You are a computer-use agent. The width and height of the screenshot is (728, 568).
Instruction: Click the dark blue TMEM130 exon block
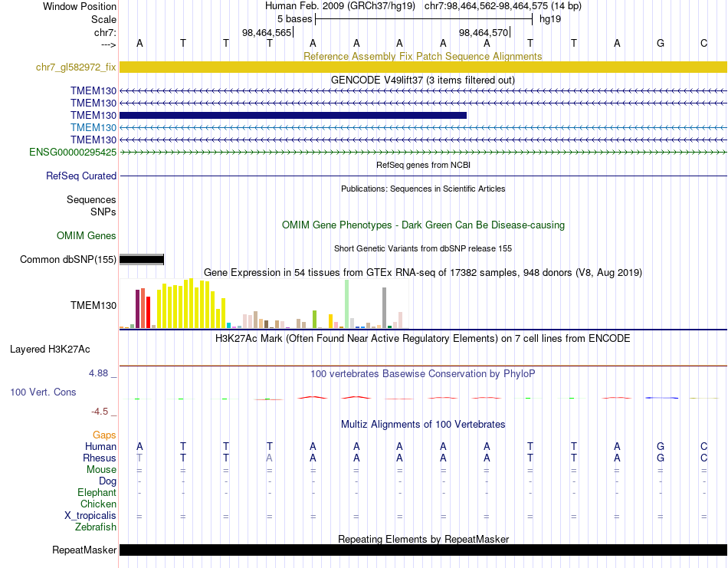click(x=293, y=115)
